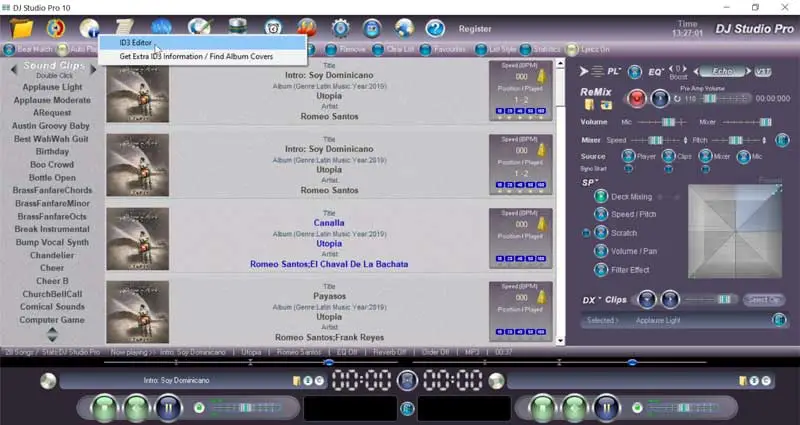This screenshot has width=800, height=425.
Task: Click the database storage icon in toolbar
Action: click(x=238, y=27)
